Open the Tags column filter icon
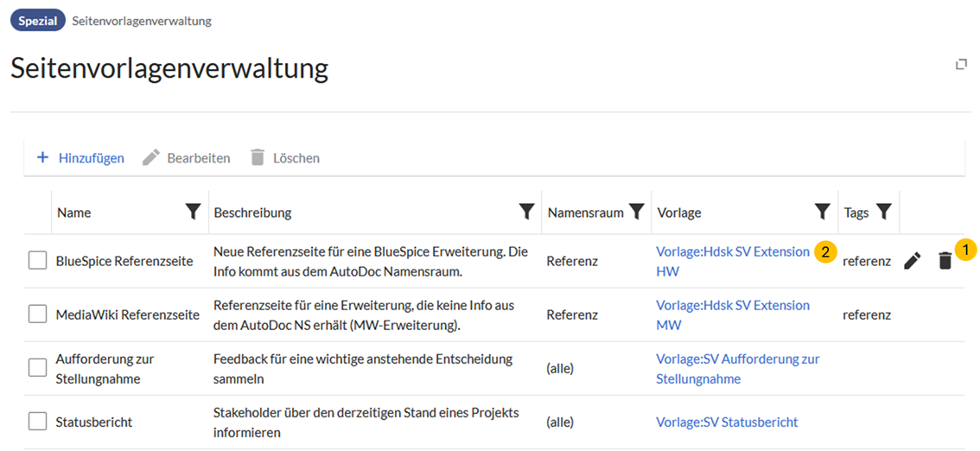 [x=883, y=213]
